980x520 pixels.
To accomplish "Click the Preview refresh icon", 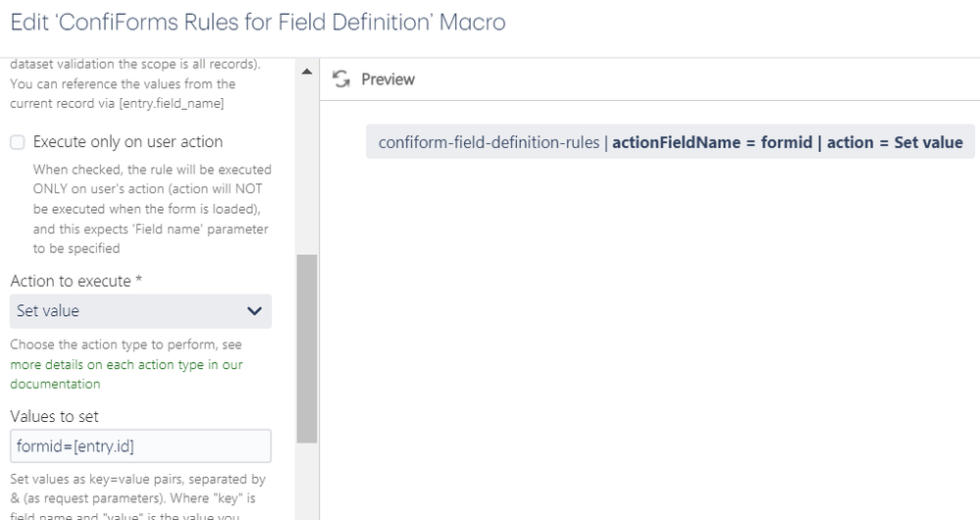I will (341, 79).
